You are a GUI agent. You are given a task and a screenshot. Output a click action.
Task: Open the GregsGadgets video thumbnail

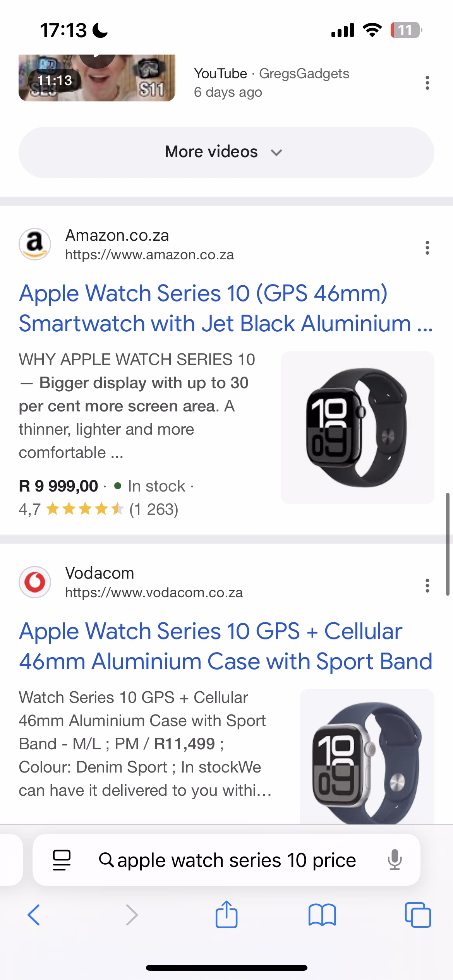tap(97, 78)
